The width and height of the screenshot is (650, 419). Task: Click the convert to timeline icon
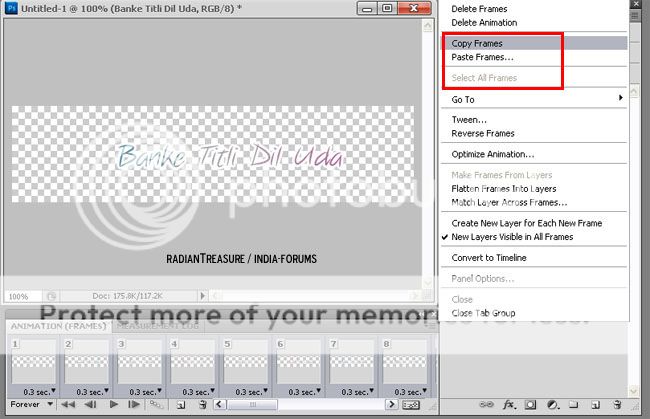(410, 406)
